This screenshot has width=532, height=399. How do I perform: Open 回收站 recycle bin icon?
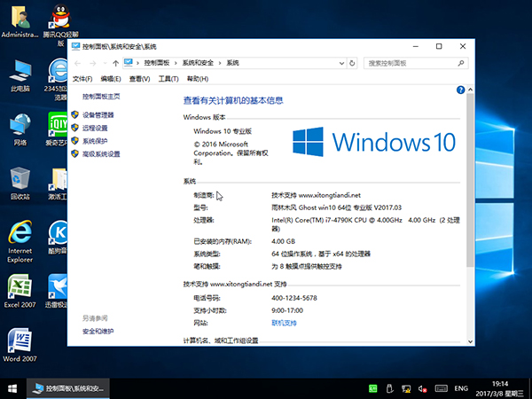[x=19, y=181]
